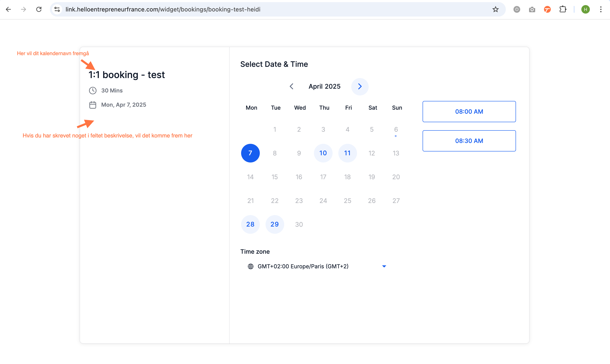This screenshot has width=610, height=364.
Task: Bookmark page with star icon
Action: point(495,9)
